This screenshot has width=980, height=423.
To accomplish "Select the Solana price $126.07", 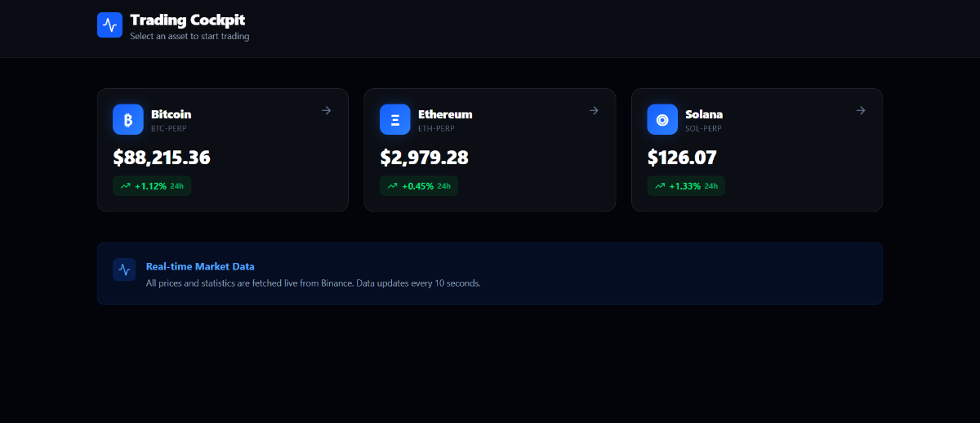I will [682, 158].
